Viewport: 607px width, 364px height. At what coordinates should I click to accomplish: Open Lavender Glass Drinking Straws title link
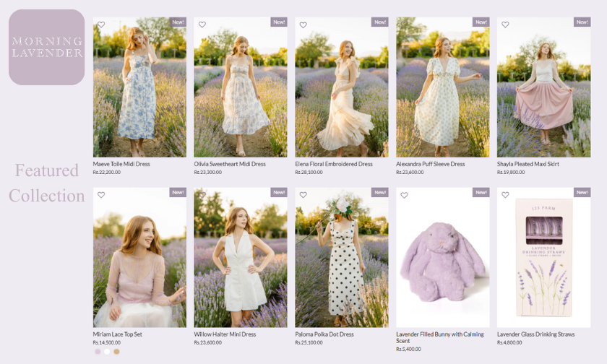coord(535,334)
